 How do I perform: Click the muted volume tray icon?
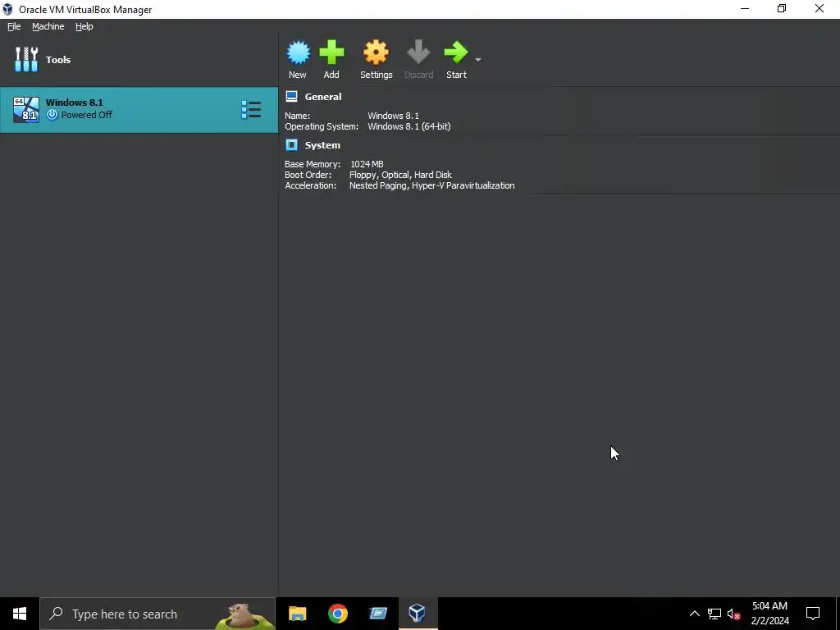pyautogui.click(x=734, y=614)
